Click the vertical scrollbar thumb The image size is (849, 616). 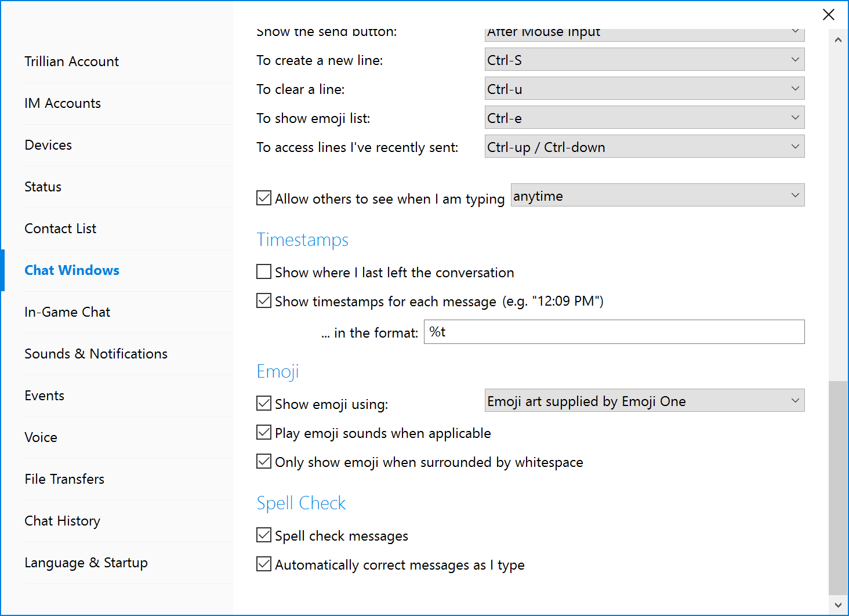[838, 488]
